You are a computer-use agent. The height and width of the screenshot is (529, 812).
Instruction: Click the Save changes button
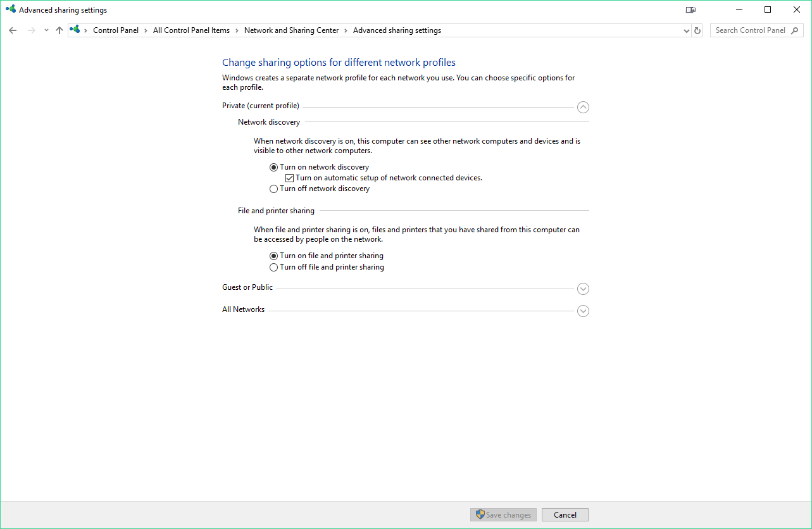coord(504,515)
